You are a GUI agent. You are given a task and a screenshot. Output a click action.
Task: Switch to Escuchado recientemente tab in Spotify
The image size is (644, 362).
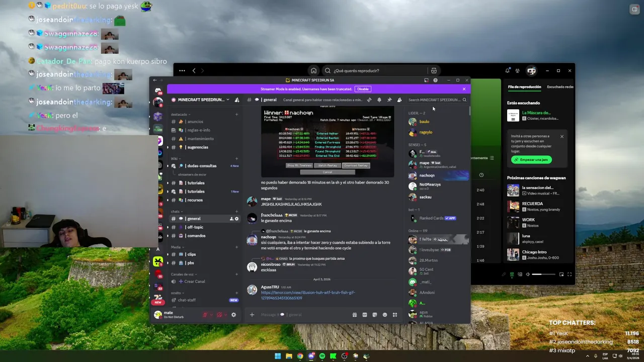[560, 87]
